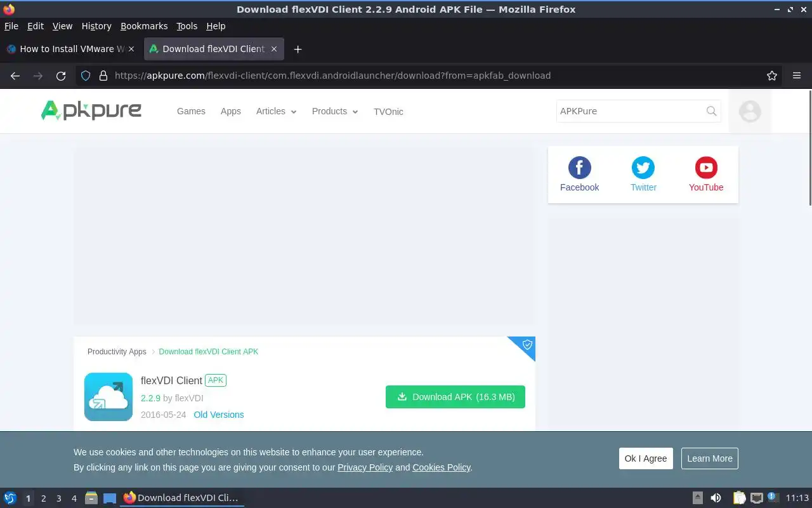812x508 pixels.
Task: Click the APKPure logo
Action: pos(91,110)
